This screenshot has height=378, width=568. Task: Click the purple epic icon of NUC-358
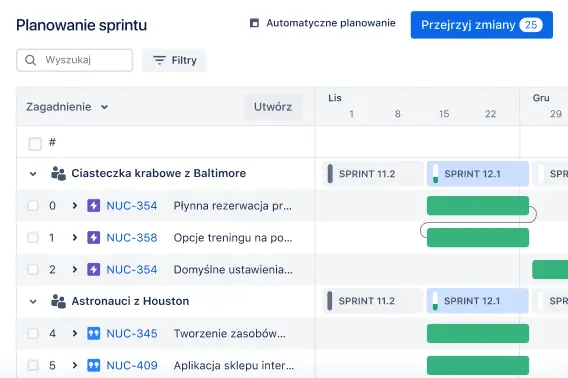point(93,238)
